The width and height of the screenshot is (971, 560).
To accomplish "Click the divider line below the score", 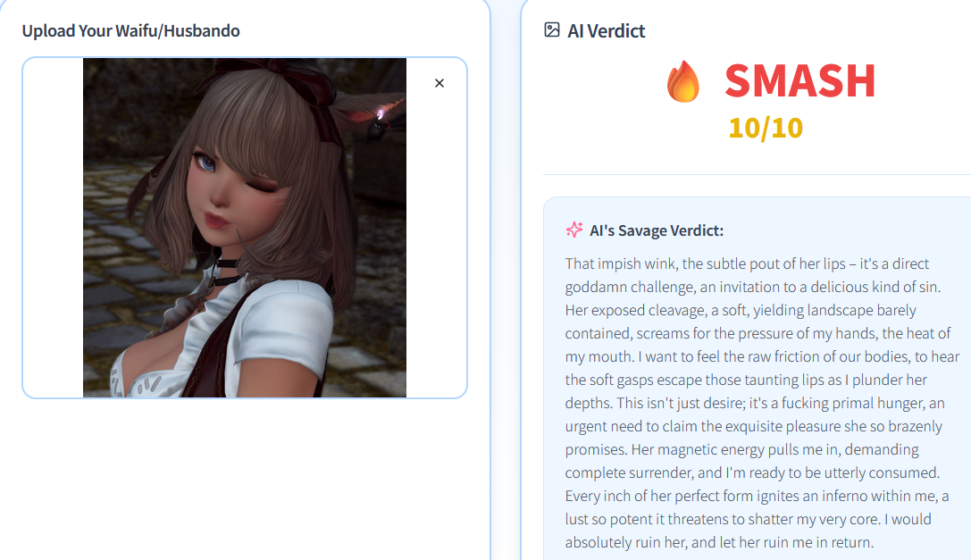I will [x=757, y=175].
